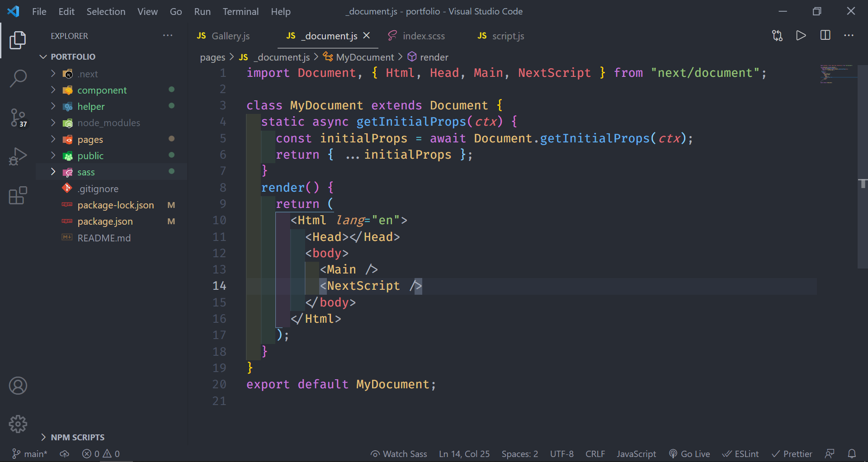
Task: Open the View menu
Action: [x=147, y=11]
